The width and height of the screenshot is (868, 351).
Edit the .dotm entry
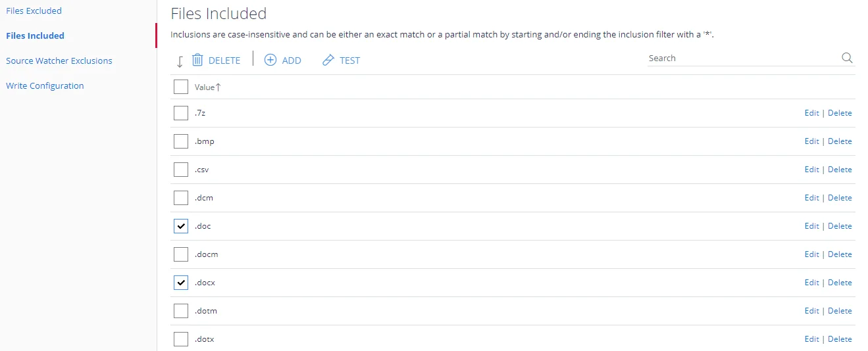tap(811, 311)
